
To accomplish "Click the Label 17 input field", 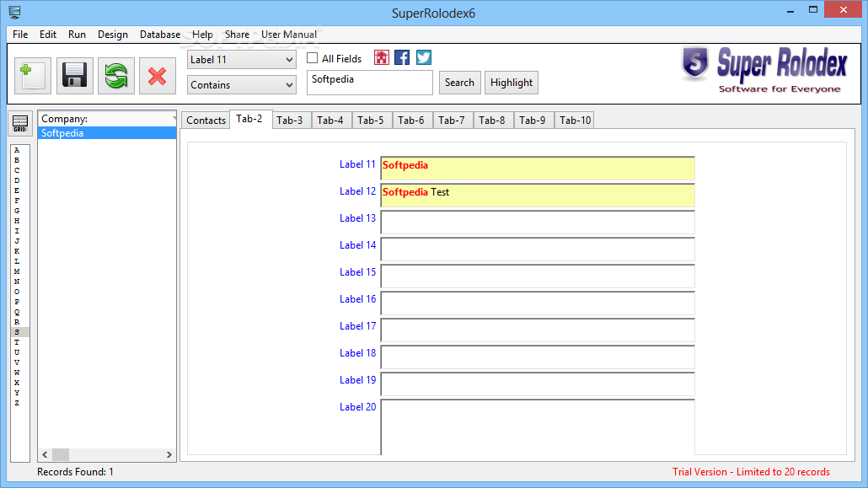I will click(x=538, y=330).
